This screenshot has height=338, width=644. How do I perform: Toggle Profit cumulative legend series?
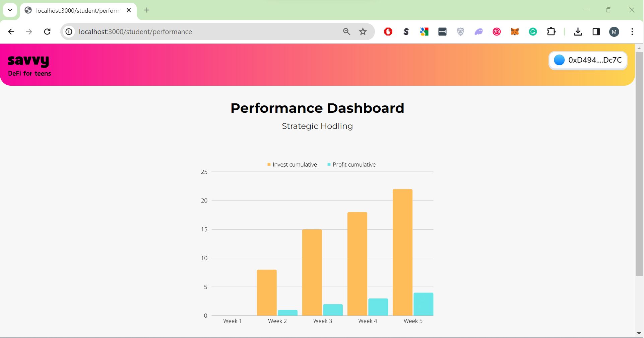coord(351,164)
